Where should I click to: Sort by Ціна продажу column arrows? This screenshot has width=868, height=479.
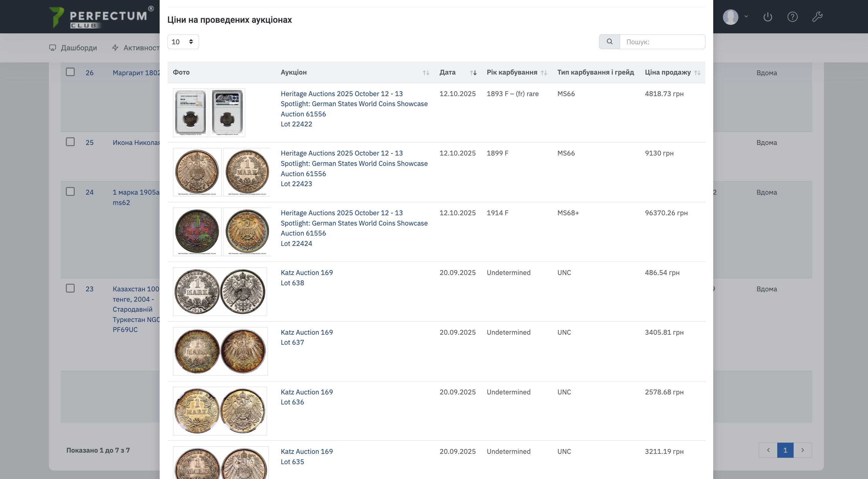pyautogui.click(x=697, y=73)
